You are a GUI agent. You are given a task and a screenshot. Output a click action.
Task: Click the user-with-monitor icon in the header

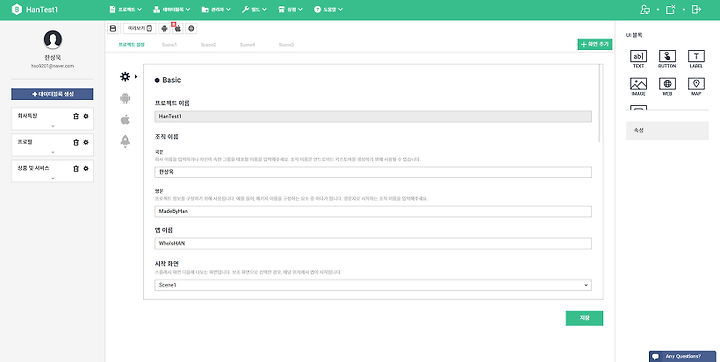[x=645, y=9]
